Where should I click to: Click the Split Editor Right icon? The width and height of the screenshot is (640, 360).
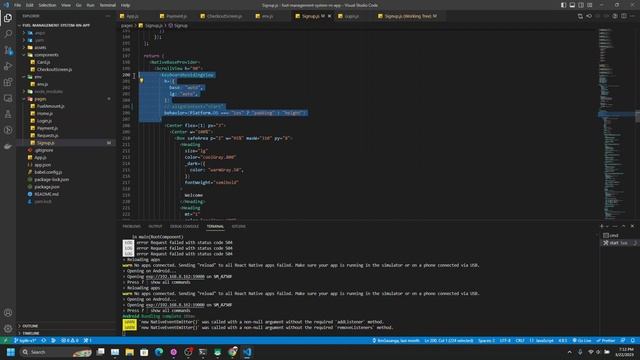click(624, 16)
